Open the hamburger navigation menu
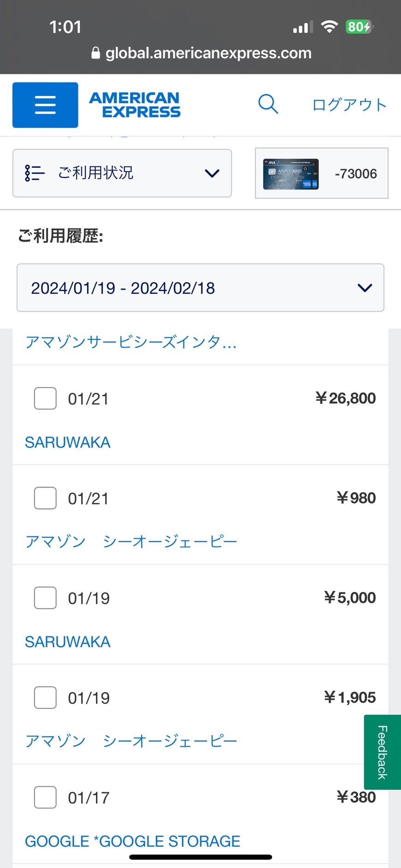401x868 pixels. pyautogui.click(x=45, y=105)
